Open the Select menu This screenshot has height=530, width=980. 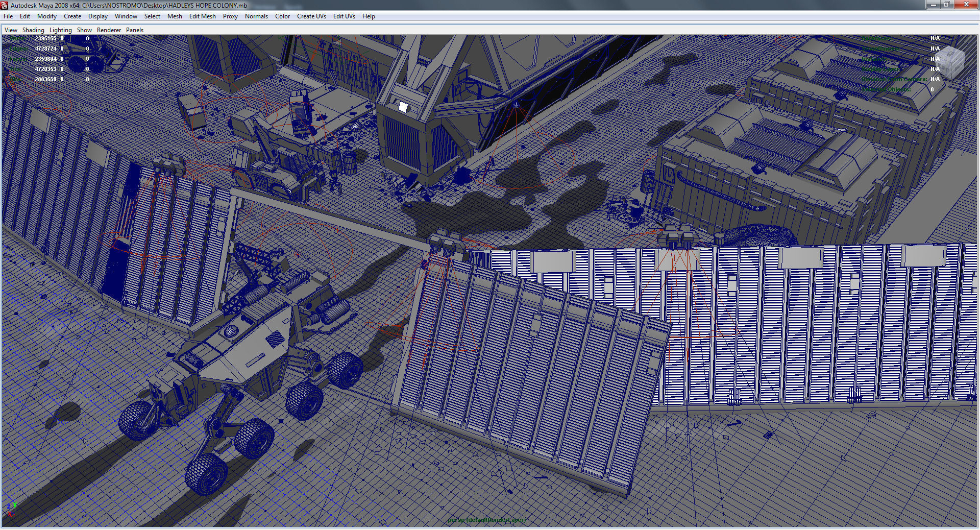[152, 16]
